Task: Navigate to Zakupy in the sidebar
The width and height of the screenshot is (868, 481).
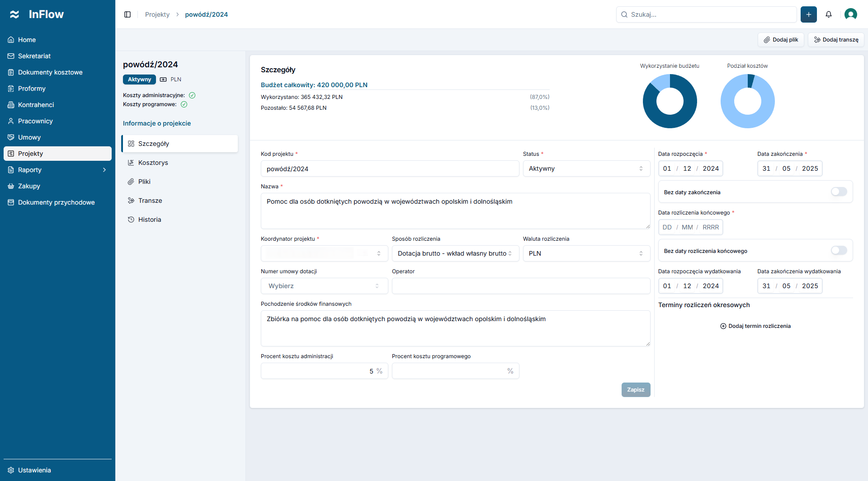Action: (x=29, y=186)
